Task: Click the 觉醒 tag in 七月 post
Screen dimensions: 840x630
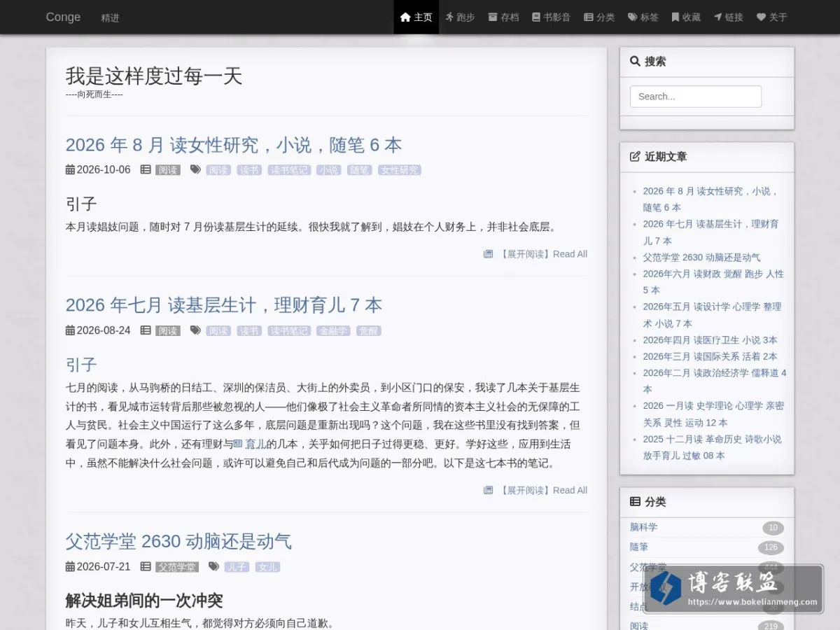Action: tap(368, 330)
